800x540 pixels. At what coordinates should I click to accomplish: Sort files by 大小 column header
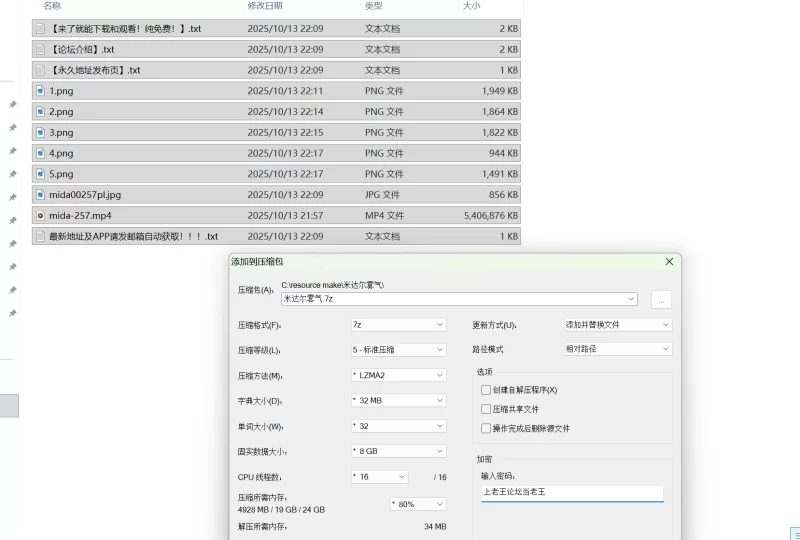pos(472,6)
